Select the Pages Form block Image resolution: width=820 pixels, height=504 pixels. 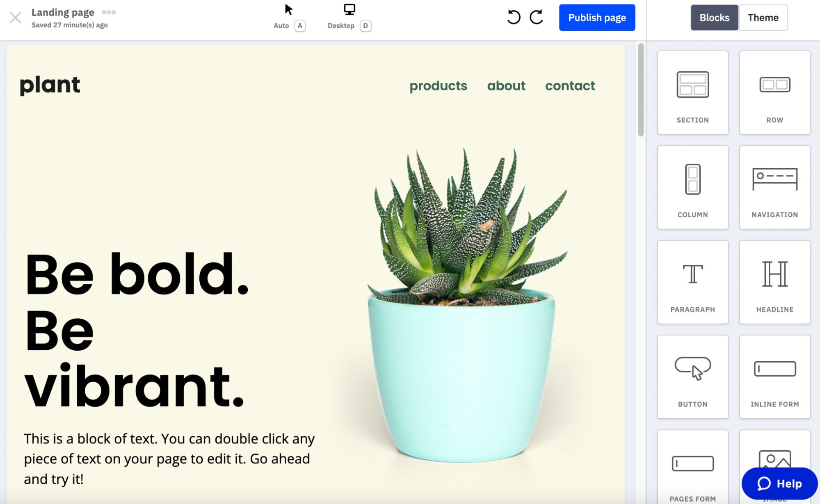[692, 468]
